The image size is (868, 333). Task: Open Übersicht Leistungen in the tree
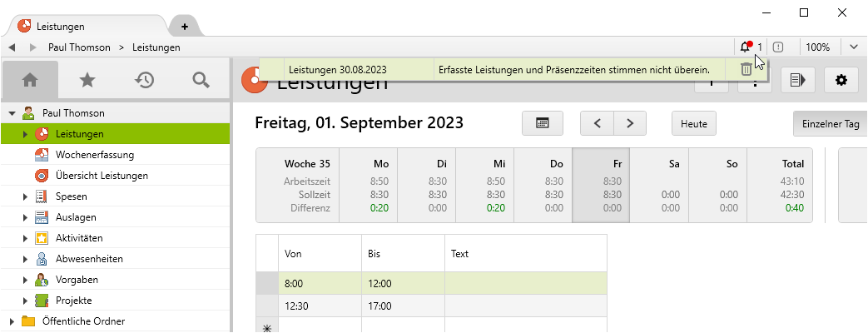[x=102, y=176]
